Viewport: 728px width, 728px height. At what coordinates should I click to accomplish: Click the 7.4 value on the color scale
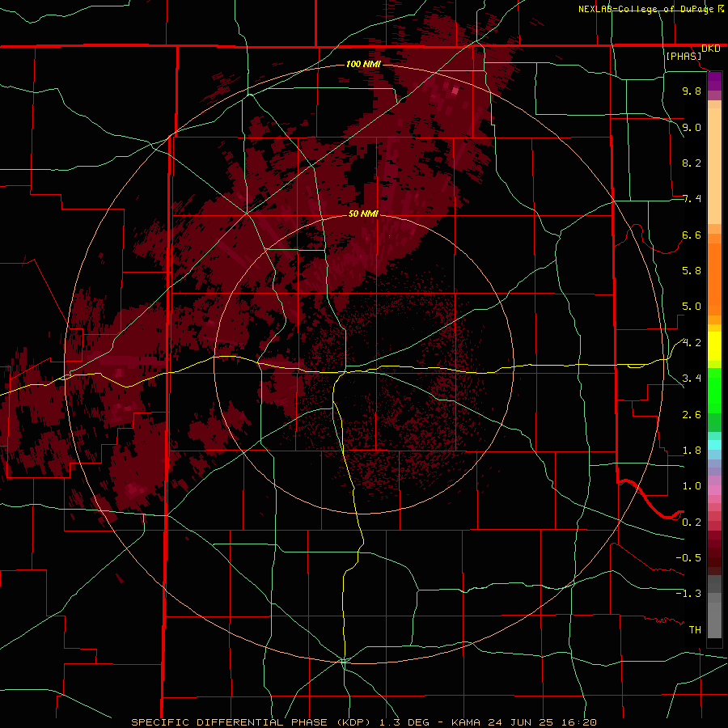[692, 199]
